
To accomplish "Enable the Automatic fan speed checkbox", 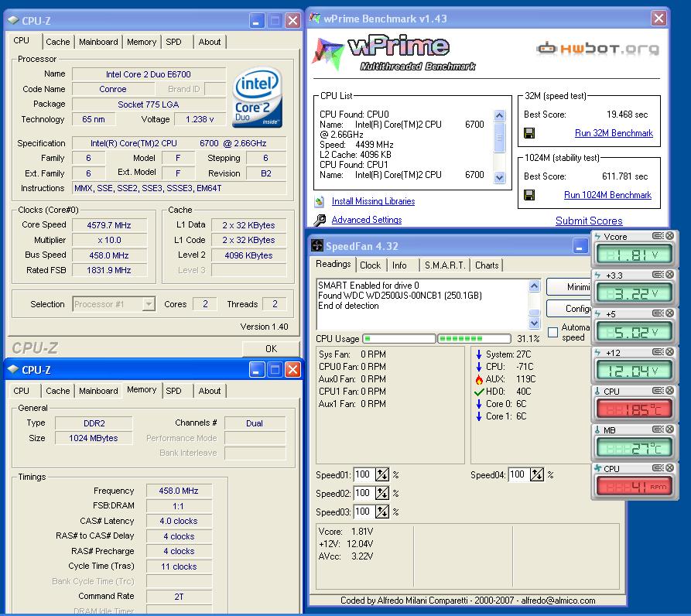I will (552, 332).
